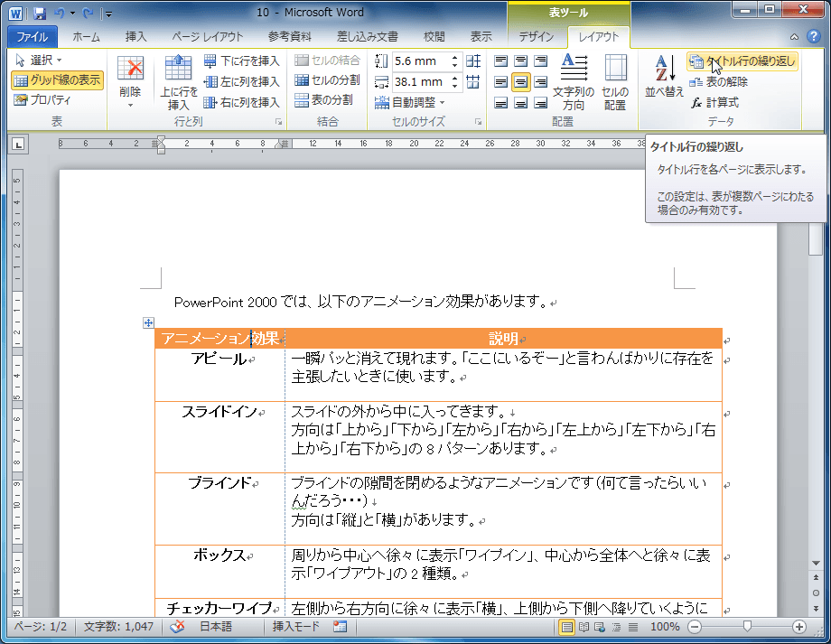Click 左に列を挿入
The width and height of the screenshot is (831, 644).
tap(242, 81)
